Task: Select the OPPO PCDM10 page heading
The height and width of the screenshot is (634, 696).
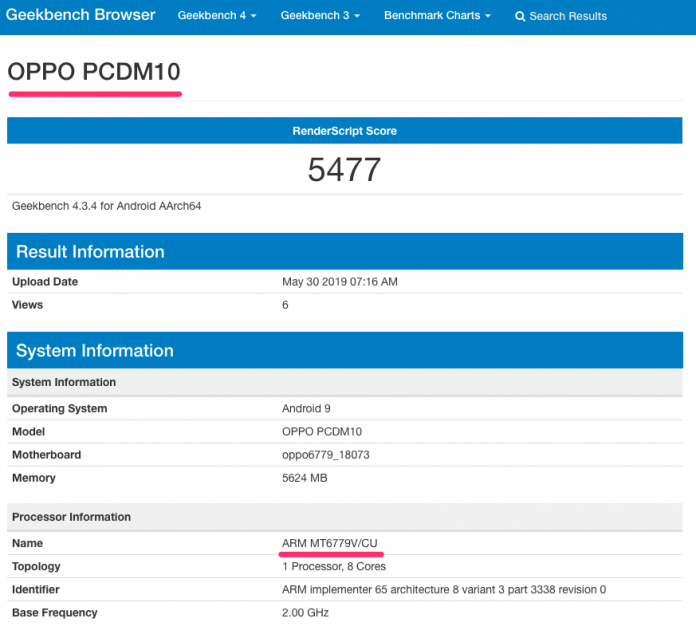Action: [x=94, y=71]
